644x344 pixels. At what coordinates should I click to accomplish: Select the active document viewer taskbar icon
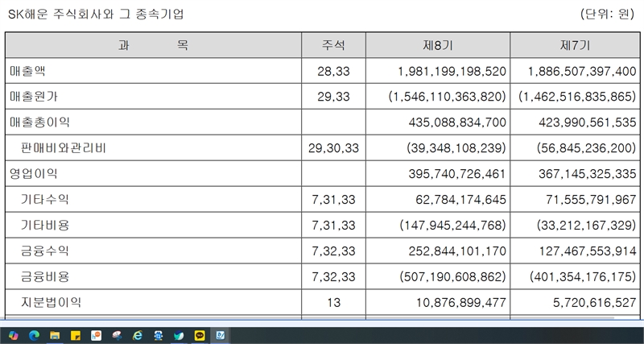(x=221, y=336)
